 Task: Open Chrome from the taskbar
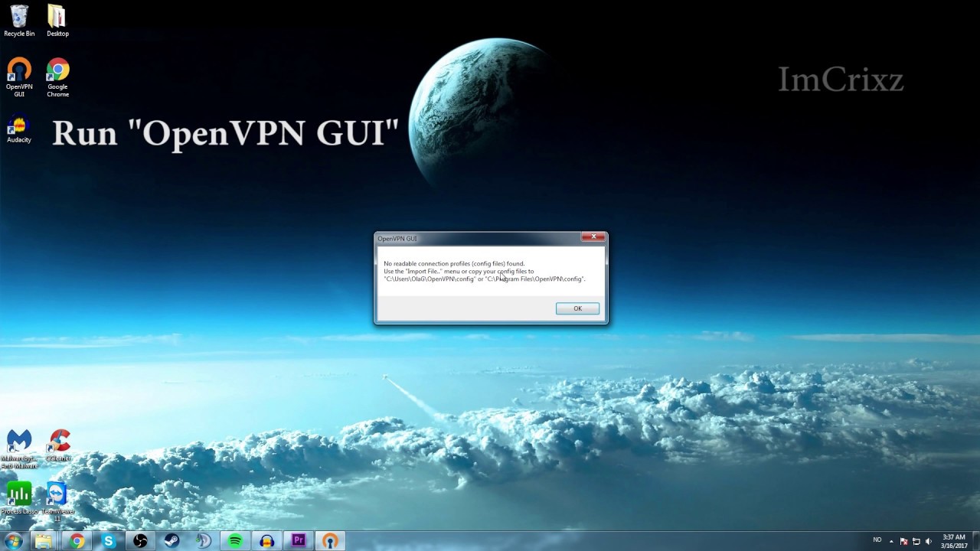click(77, 541)
